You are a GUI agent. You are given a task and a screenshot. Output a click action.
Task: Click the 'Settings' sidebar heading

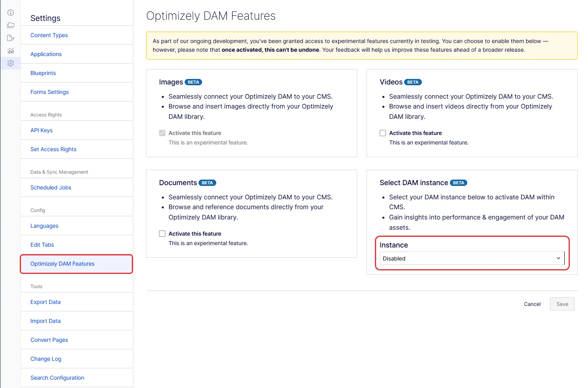coord(45,18)
